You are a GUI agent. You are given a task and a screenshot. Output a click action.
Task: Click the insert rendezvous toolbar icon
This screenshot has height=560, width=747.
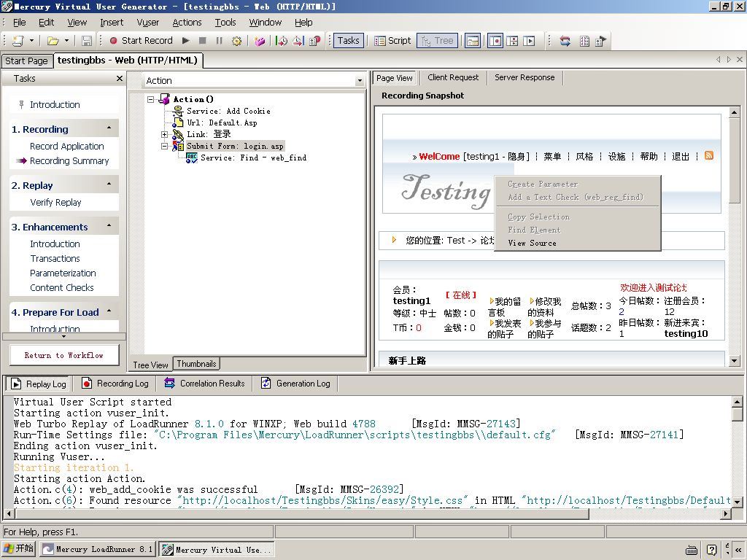point(315,41)
